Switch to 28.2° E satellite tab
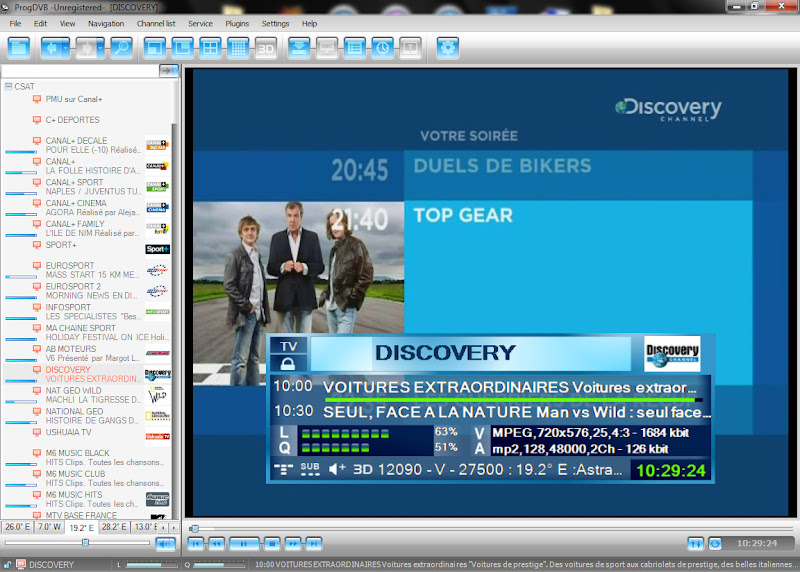Image resolution: width=800 pixels, height=572 pixels. coord(114,527)
